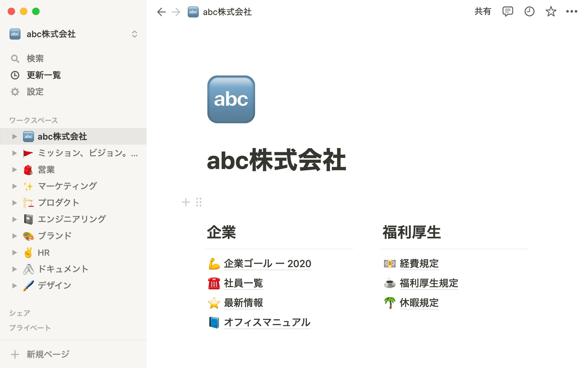
Task: Open the 検索 search in sidebar
Action: point(35,58)
